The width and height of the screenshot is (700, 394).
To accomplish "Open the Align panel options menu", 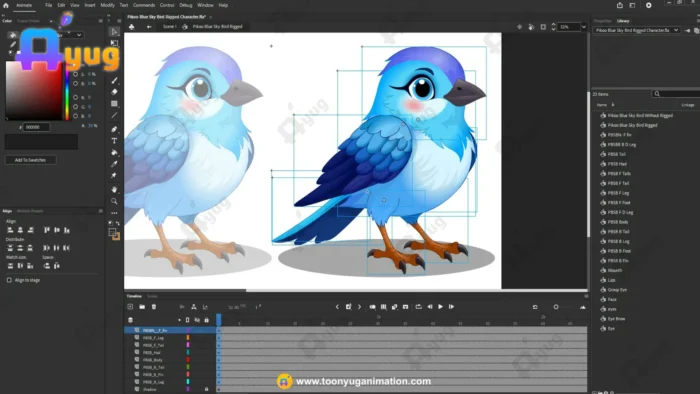I will pyautogui.click(x=101, y=211).
